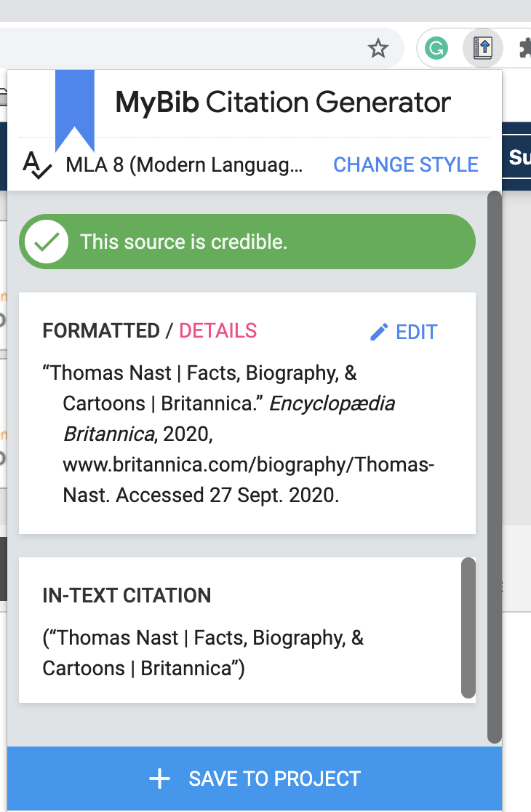This screenshot has height=812, width=531.
Task: Click the pencil icon beside EDIT
Action: pos(378,331)
